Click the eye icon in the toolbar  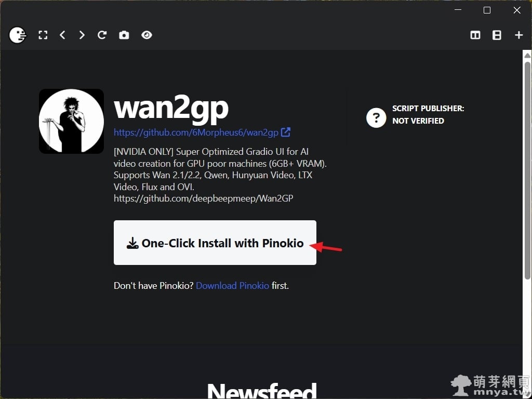pos(147,35)
